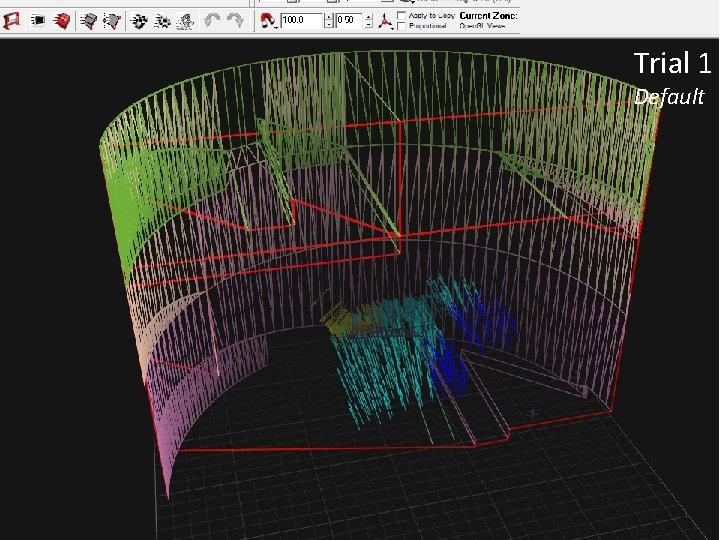
Task: Enable the Apply to Copy checkbox
Action: point(401,16)
